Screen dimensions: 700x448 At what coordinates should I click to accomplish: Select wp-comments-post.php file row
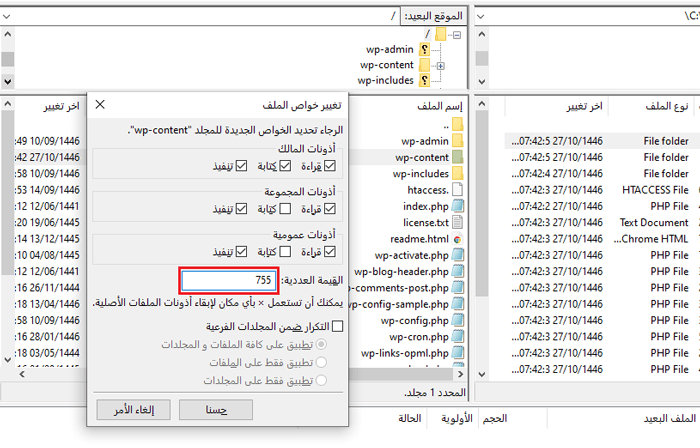(408, 288)
